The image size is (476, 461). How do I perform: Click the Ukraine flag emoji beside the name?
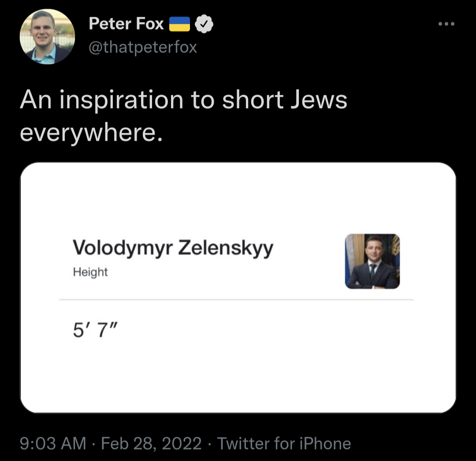coord(179,24)
